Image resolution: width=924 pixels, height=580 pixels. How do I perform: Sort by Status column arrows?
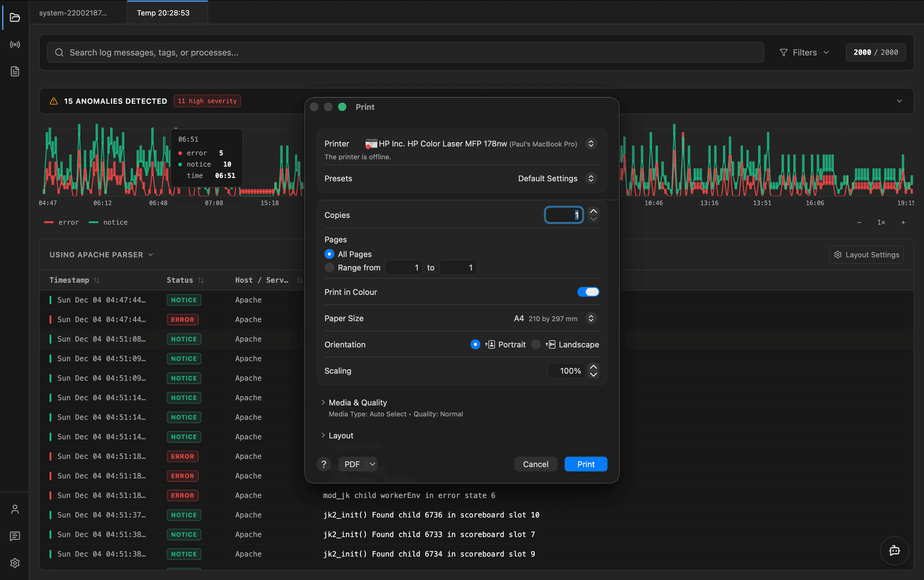pos(201,280)
